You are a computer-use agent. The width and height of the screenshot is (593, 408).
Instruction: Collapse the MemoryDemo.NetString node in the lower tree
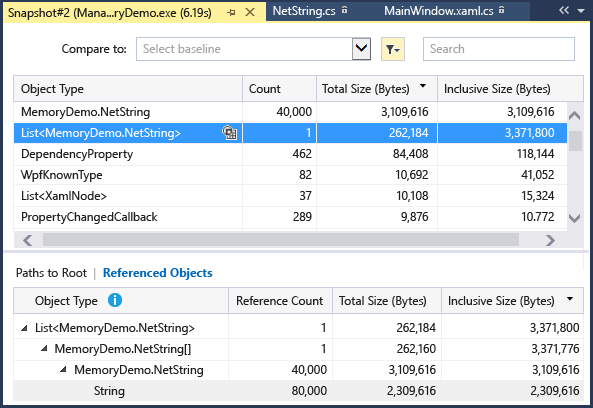[x=64, y=369]
